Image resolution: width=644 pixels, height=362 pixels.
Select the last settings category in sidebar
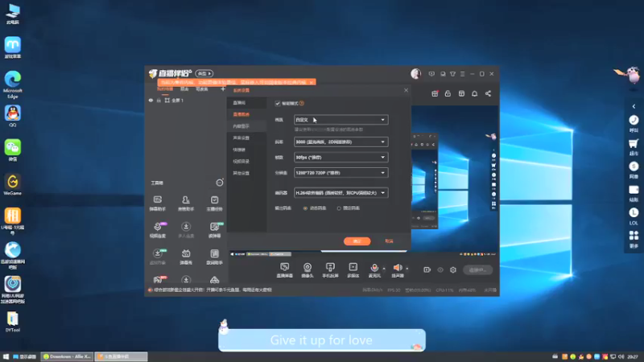(247, 173)
